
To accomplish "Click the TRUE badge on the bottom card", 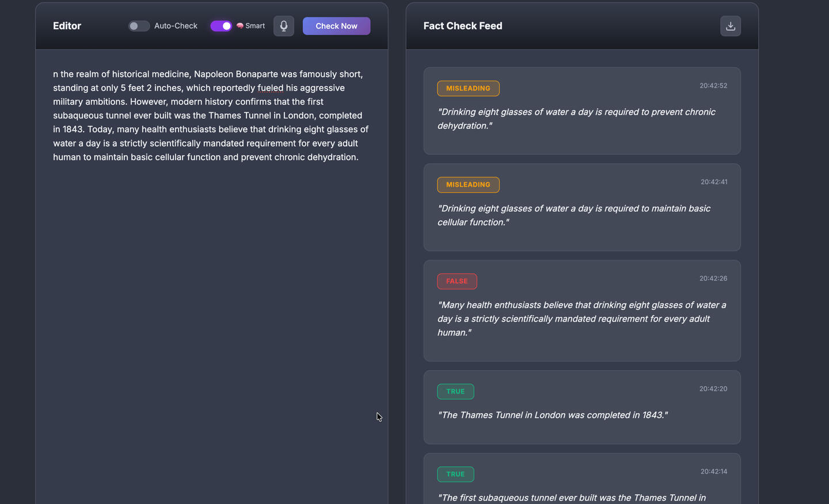I will (x=455, y=474).
